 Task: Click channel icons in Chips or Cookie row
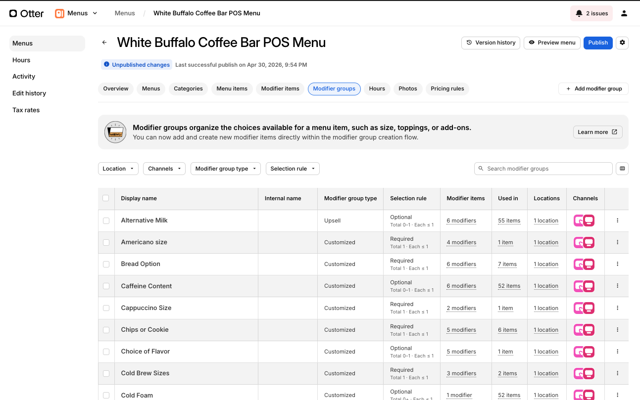click(584, 330)
